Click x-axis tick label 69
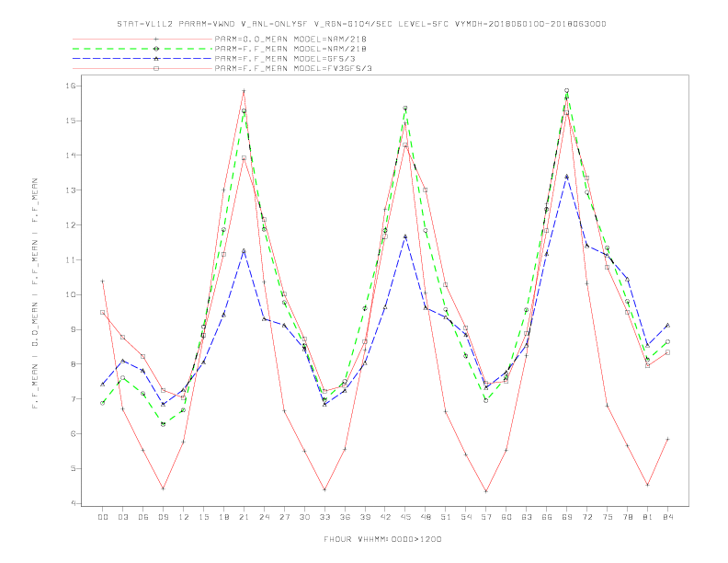Screen dimensions: 728x563 click(567, 517)
